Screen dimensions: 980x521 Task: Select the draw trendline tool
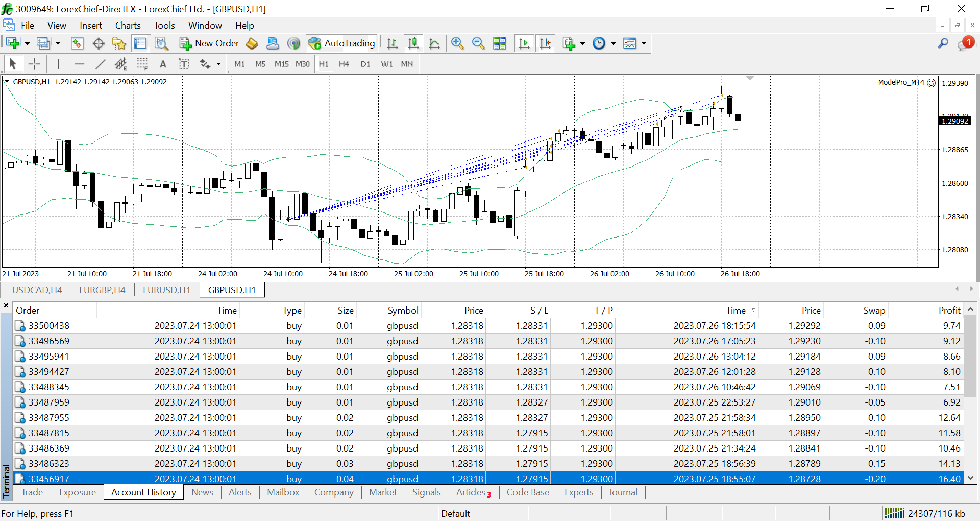point(101,64)
